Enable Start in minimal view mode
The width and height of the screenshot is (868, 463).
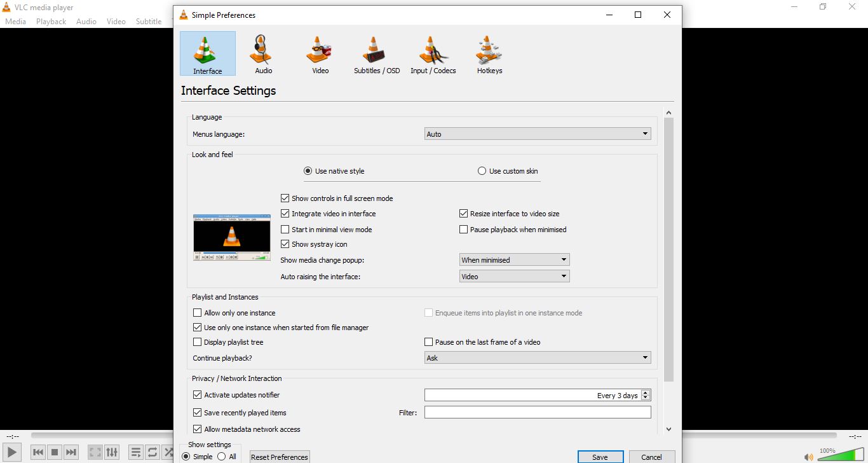[x=326, y=230]
